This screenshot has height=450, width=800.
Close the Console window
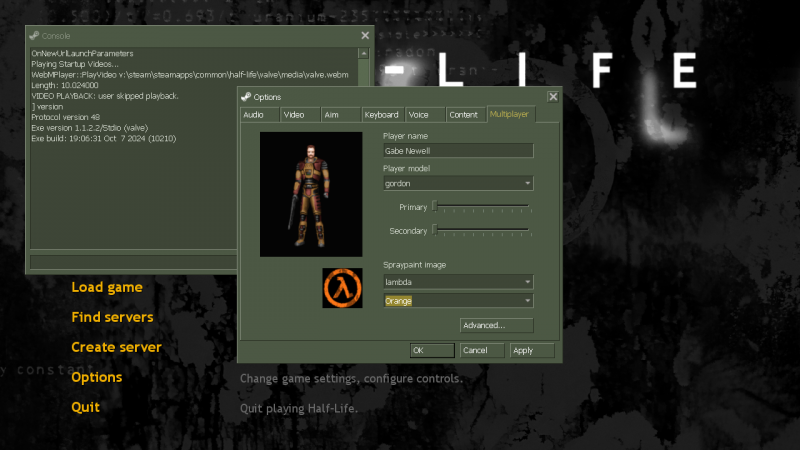click(x=365, y=36)
